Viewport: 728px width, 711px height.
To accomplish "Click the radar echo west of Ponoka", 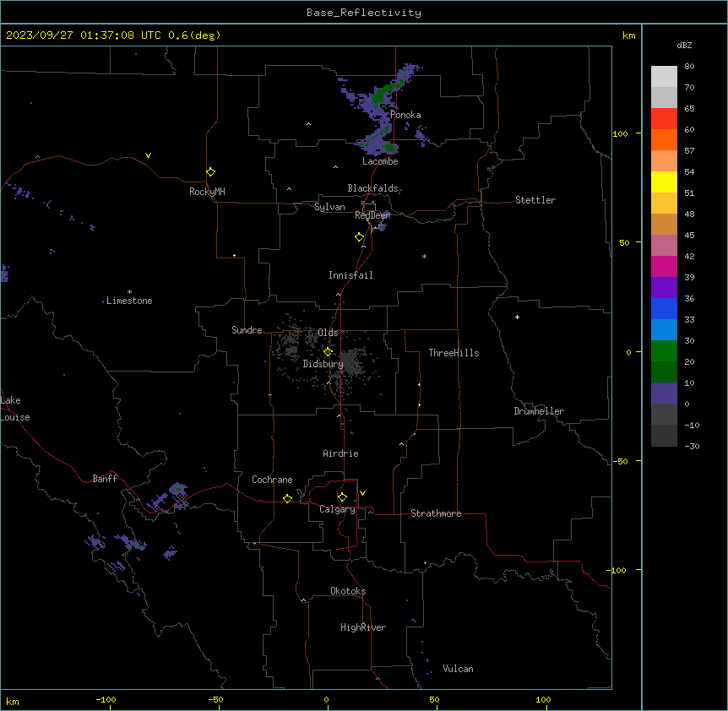I will click(x=380, y=110).
